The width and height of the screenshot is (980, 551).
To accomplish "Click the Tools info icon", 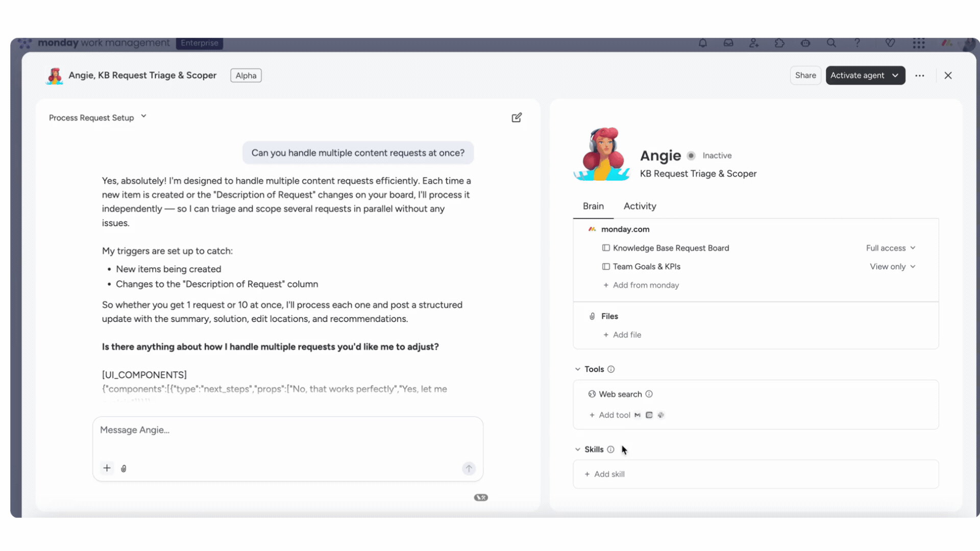I will pyautogui.click(x=611, y=369).
